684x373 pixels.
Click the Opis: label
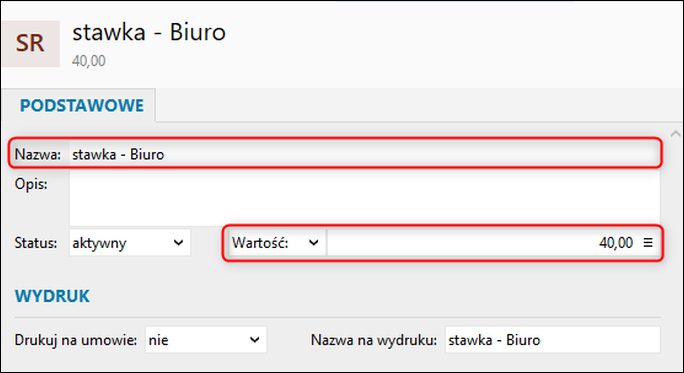point(31,184)
